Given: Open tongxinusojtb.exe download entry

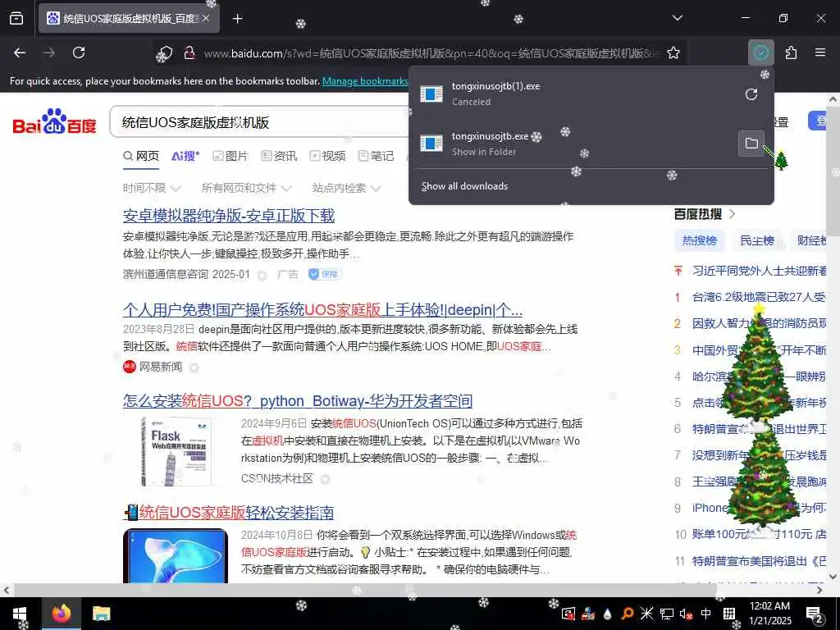Looking at the screenshot, I should pyautogui.click(x=574, y=144).
